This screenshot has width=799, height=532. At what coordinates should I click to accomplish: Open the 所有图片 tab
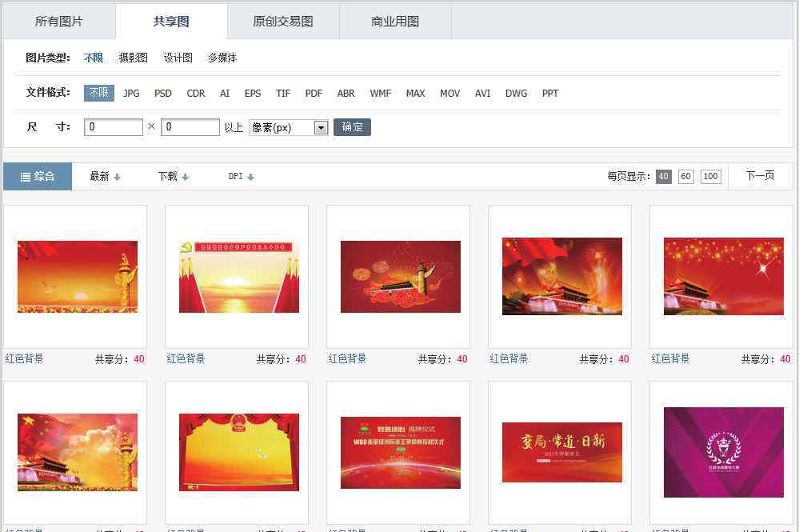pos(59,22)
